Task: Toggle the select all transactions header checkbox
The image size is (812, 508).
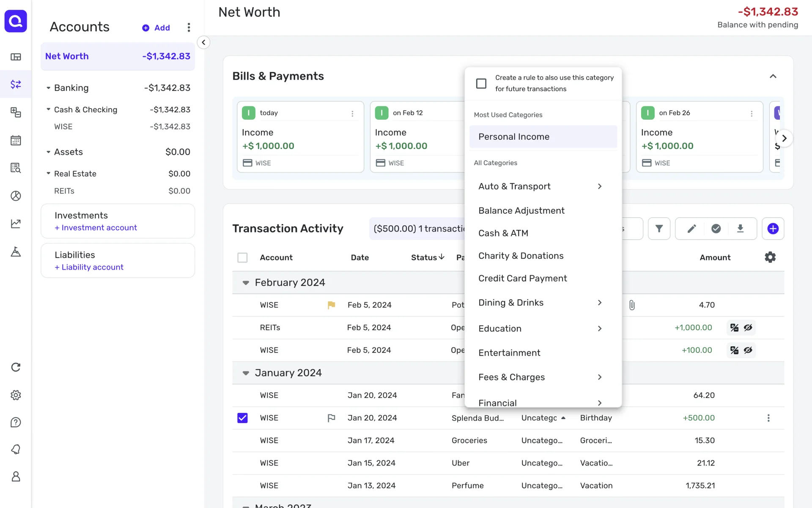Action: [x=242, y=257]
